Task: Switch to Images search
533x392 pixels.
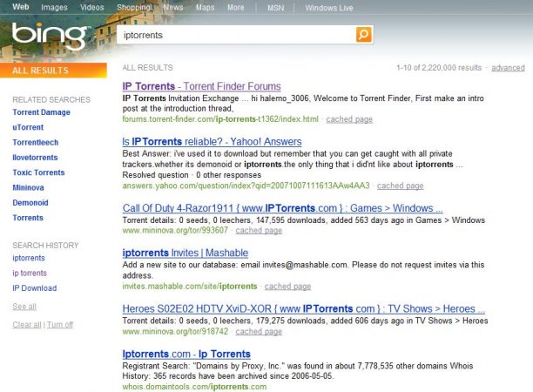Action: pos(54,7)
